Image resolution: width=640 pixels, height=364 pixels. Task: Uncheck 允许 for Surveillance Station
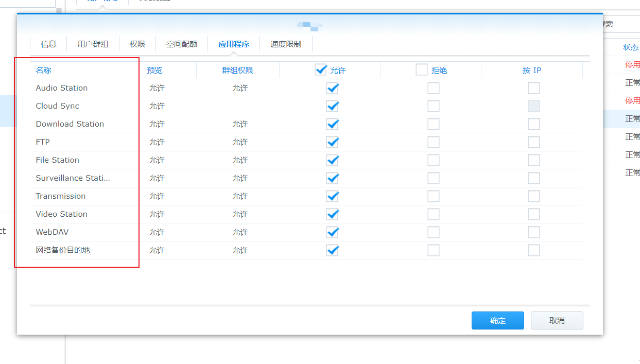(333, 178)
